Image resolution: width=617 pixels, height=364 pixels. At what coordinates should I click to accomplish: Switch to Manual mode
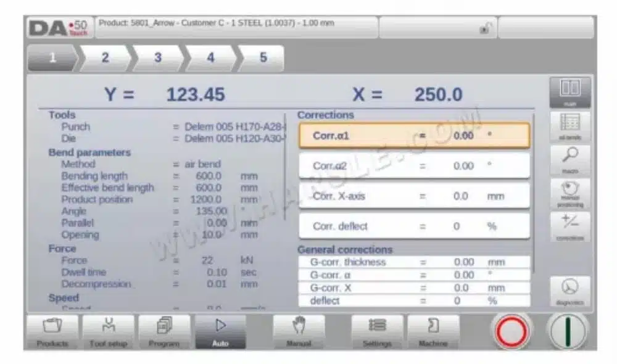(299, 332)
